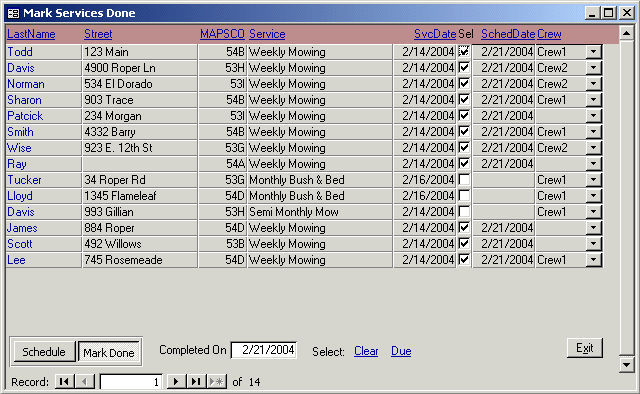Go to previous record navigation button
640x394 pixels.
tap(85, 381)
